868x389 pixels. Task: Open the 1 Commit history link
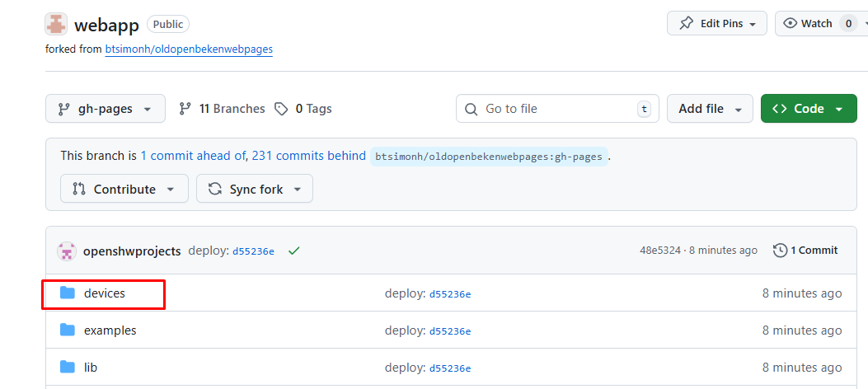click(805, 250)
